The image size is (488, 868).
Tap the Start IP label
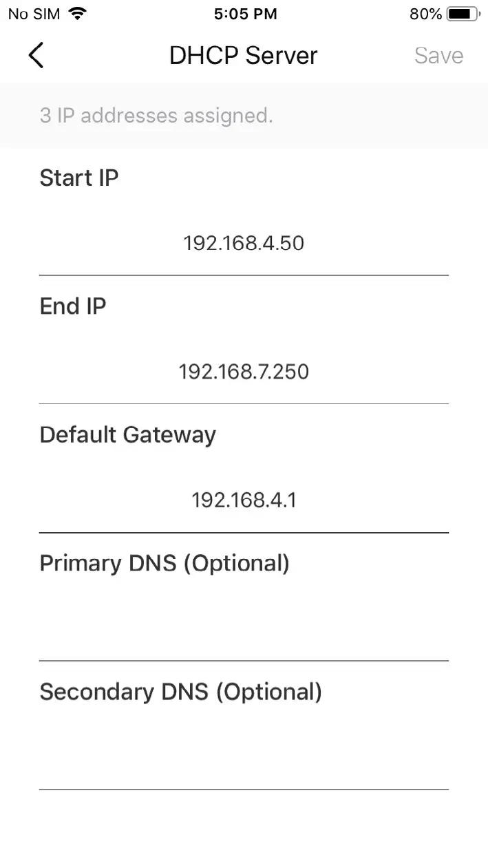click(x=79, y=178)
